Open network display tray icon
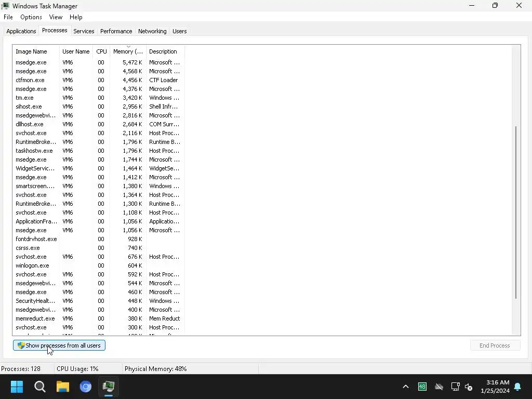Screen dimensions: 532x399 click(455, 387)
